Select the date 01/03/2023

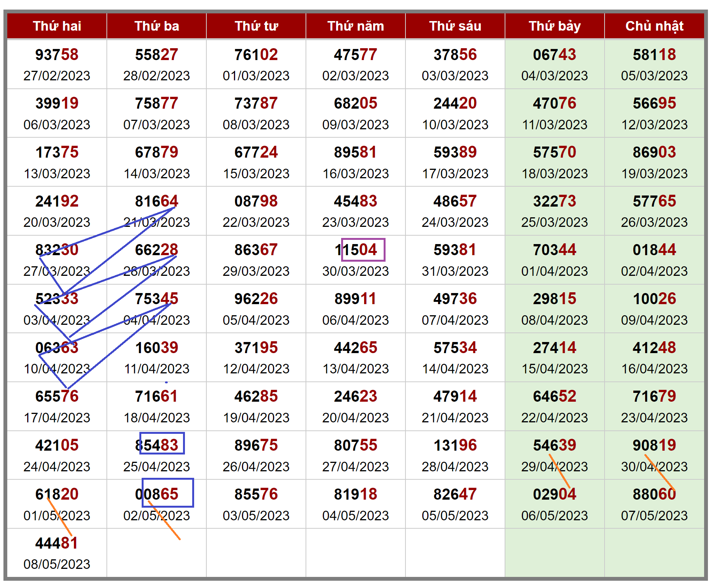[x=256, y=76]
